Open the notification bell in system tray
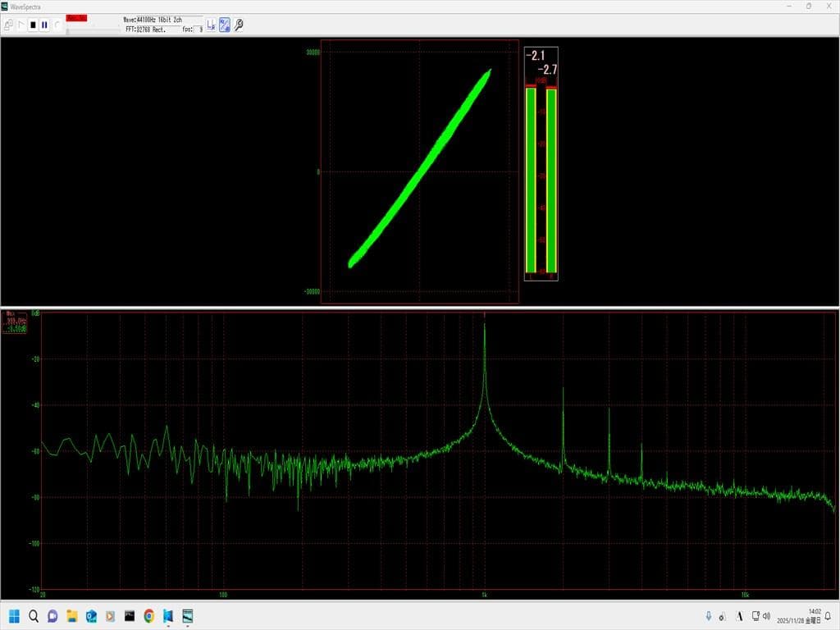The height and width of the screenshot is (630, 840). (828, 616)
